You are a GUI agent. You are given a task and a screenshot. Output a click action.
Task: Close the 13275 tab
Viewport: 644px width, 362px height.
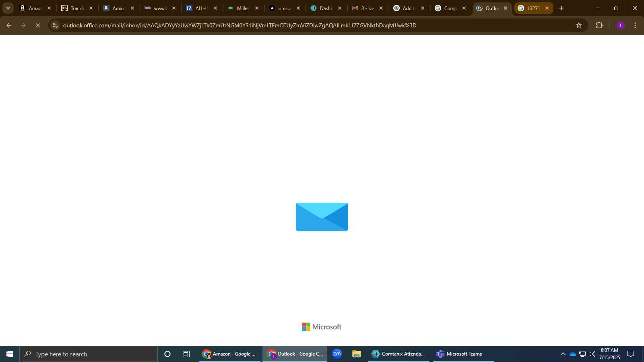pos(547,8)
